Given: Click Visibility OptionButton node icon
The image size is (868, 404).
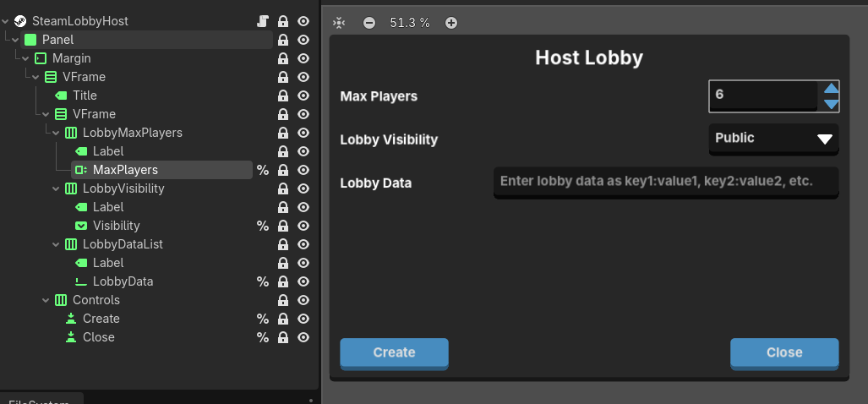Looking at the screenshot, I should [81, 226].
